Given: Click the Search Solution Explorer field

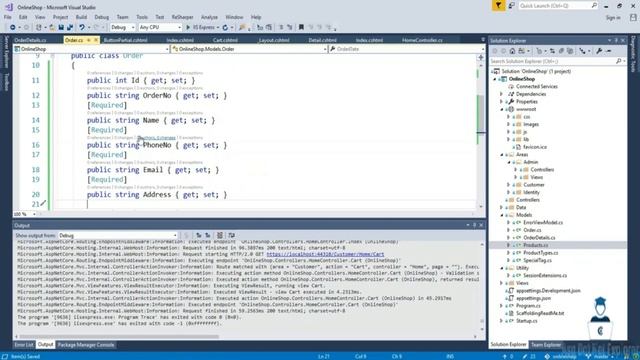Looking at the screenshot, I should coord(553,61).
